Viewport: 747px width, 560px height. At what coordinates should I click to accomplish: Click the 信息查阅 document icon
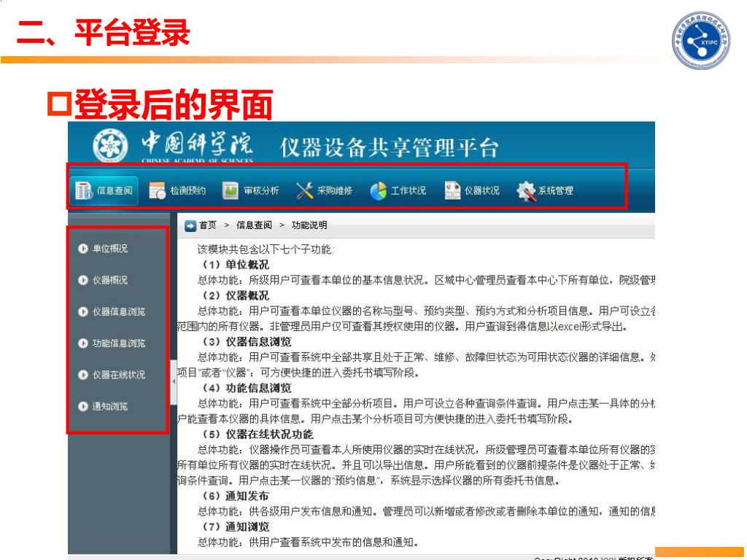coord(84,191)
